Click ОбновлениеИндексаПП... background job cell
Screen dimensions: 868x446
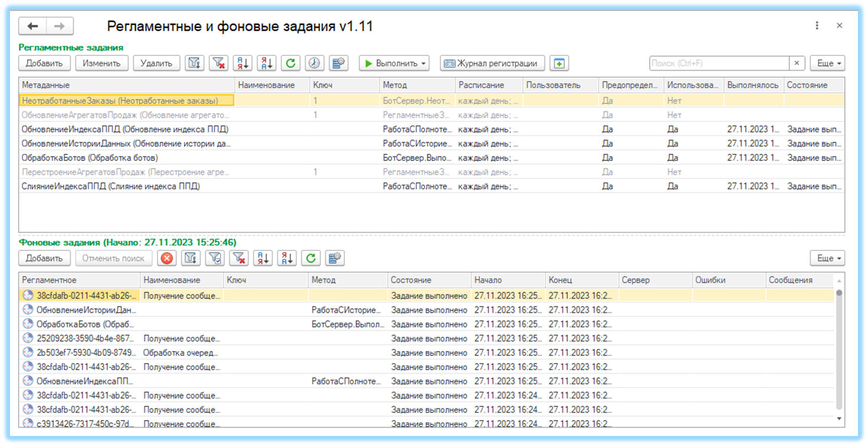80,381
